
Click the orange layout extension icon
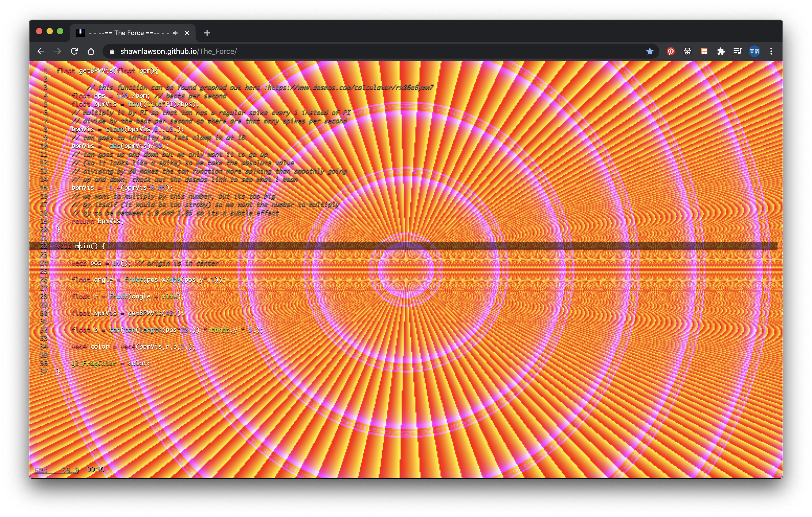coord(704,51)
